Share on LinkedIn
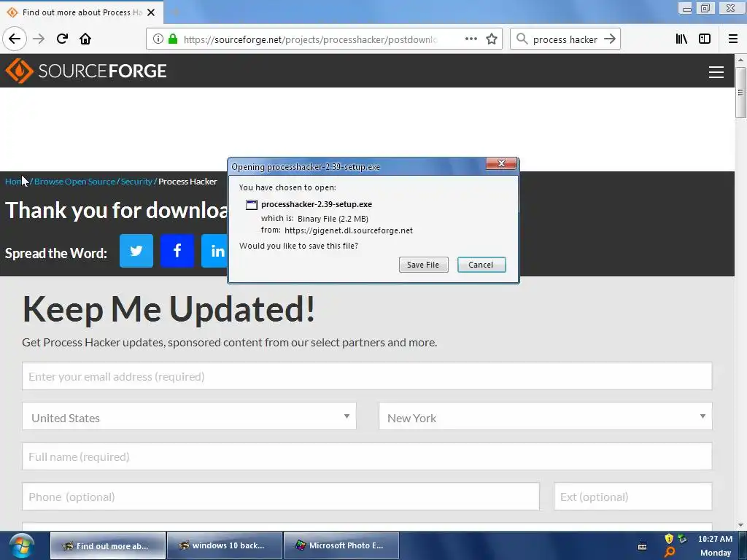This screenshot has height=560, width=747. point(215,251)
